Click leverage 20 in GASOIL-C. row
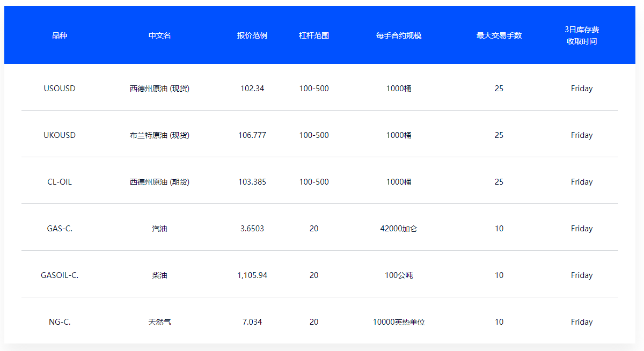Viewport: 644px width, 351px height. 314,275
